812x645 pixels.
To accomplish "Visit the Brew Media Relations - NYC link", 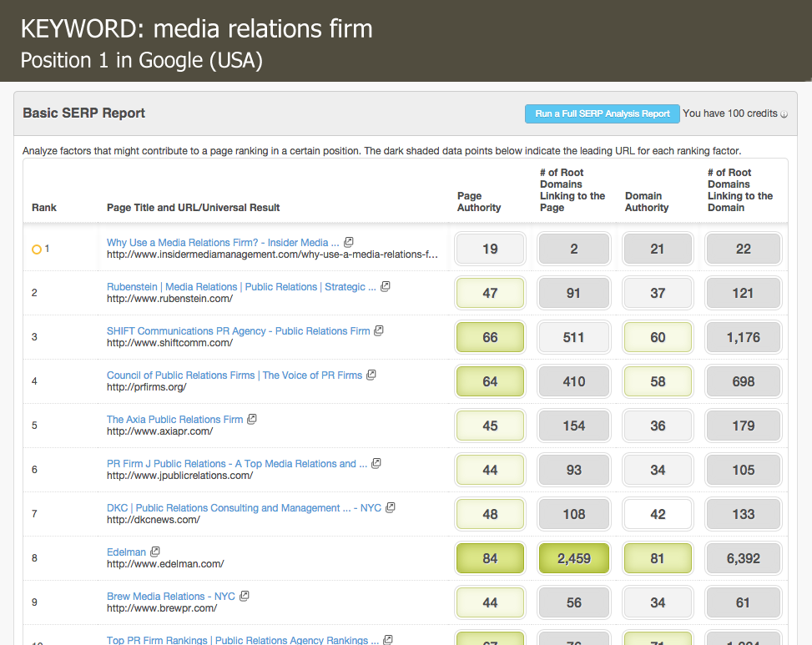I will pos(171,597).
